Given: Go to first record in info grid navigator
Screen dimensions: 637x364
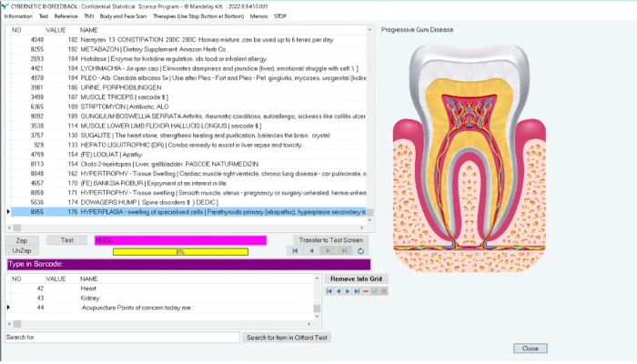Looking at the screenshot, I should point(329,291).
